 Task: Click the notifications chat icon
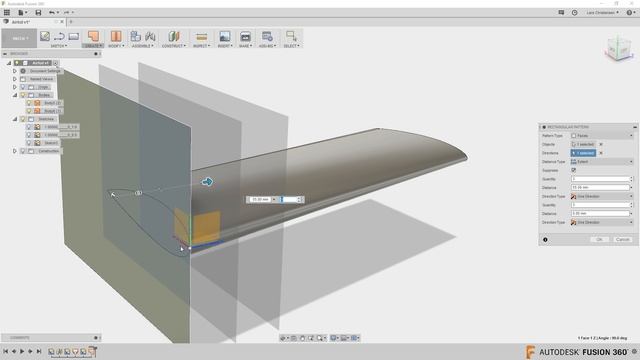coord(561,13)
